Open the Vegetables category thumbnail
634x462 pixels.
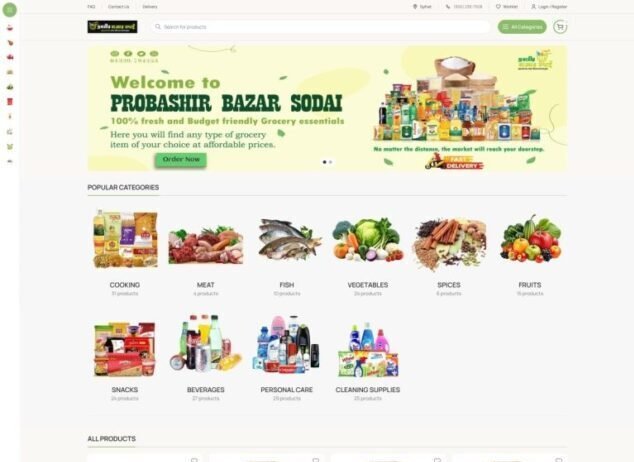point(368,240)
